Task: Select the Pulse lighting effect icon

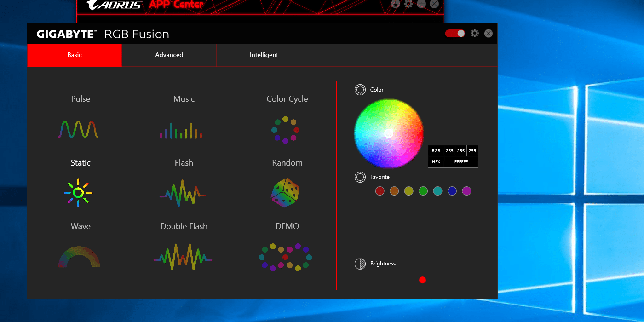Action: (x=78, y=129)
